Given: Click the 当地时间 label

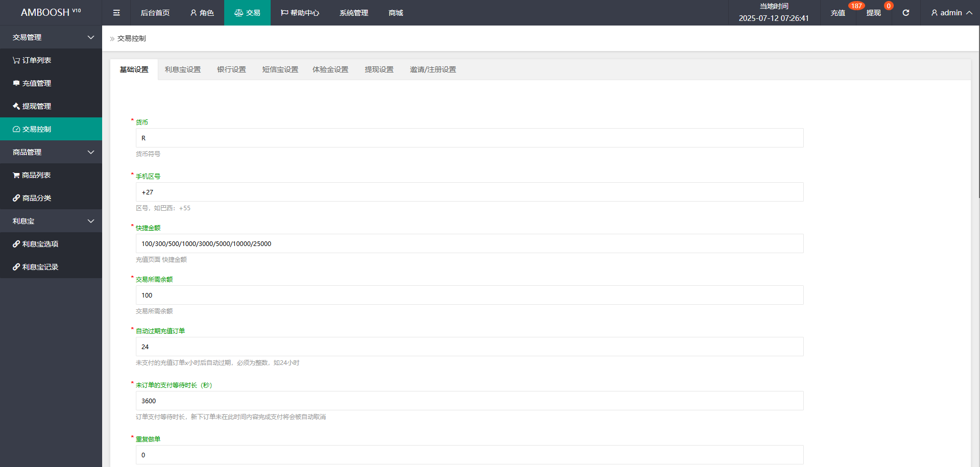Looking at the screenshot, I should click(x=774, y=6).
